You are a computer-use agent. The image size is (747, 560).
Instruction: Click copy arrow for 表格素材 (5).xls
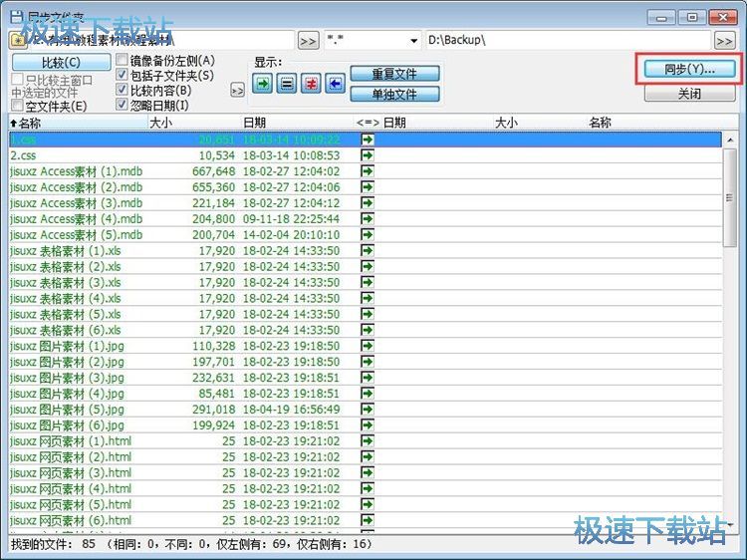coord(368,314)
